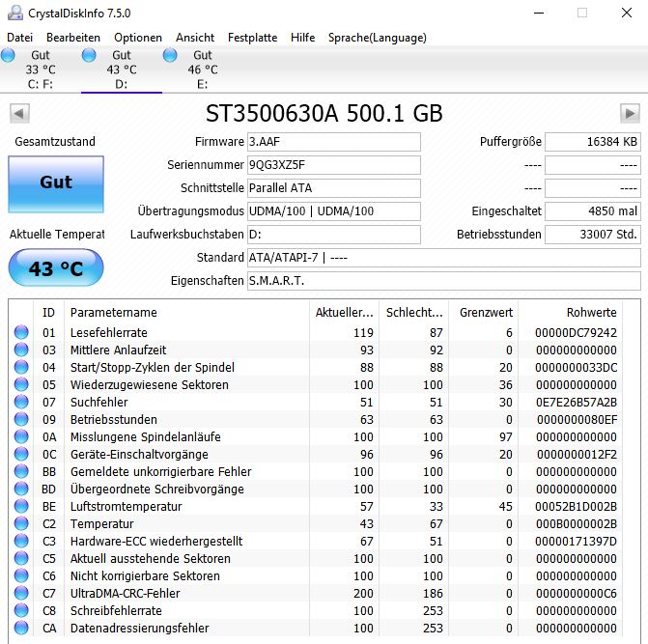Click status icon of Luftstromtemperatur row

21,506
